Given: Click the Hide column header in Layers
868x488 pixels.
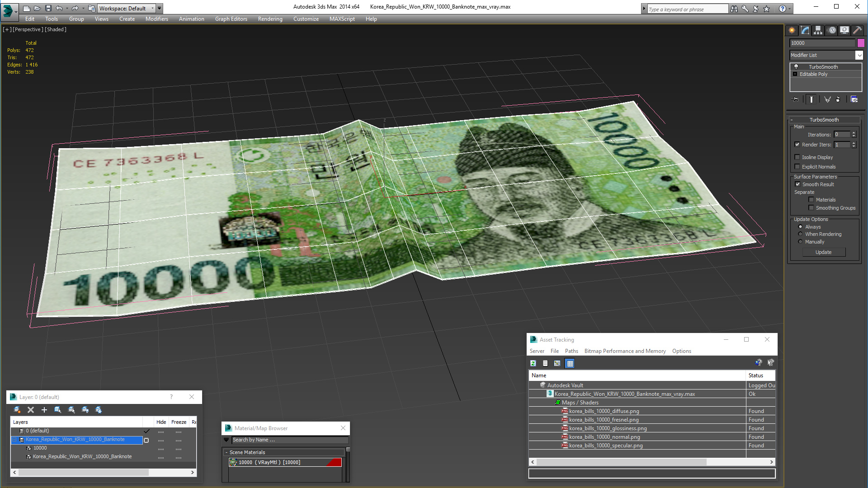Looking at the screenshot, I should coord(161,422).
